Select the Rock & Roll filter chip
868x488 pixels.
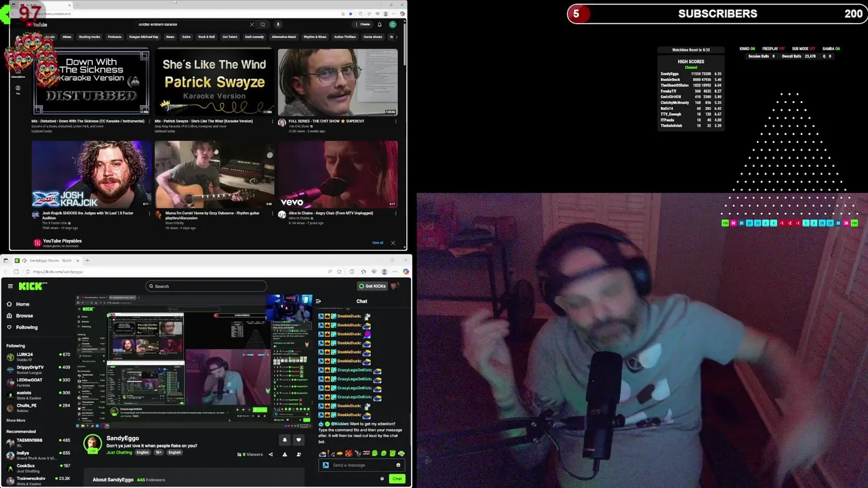[206, 37]
